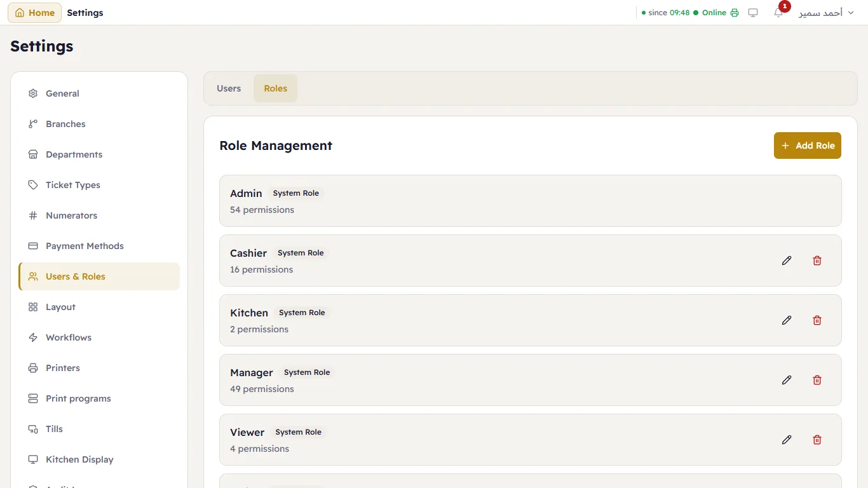Viewport: 868px width, 488px height.
Task: Open Payment Methods settings
Action: (x=99, y=246)
